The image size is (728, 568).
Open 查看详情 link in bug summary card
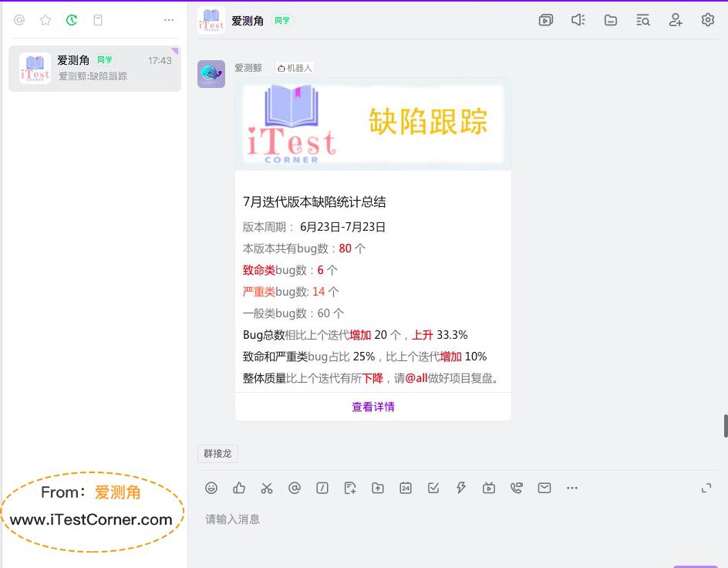coord(372,407)
